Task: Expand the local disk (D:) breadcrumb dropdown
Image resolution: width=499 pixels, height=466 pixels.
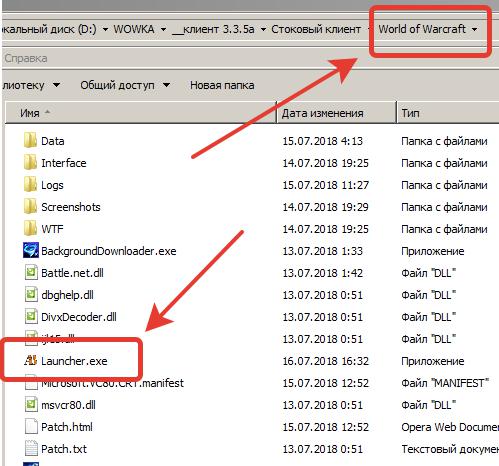Action: click(x=105, y=30)
